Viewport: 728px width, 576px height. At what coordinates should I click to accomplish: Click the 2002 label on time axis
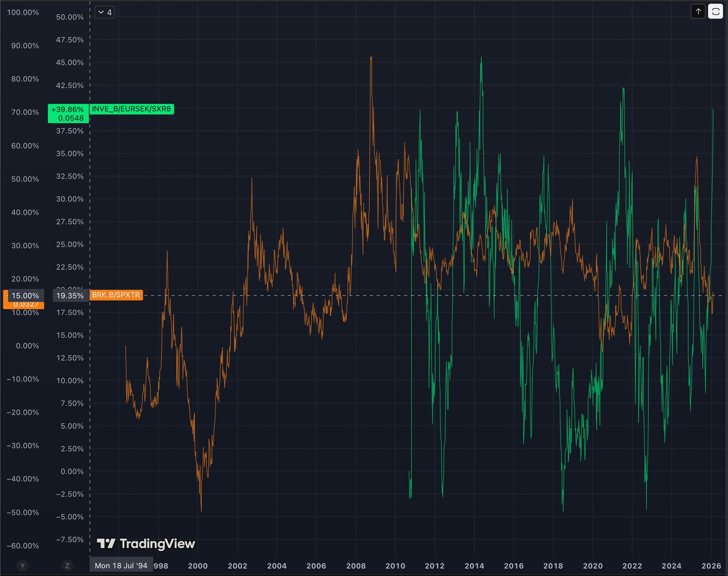pyautogui.click(x=237, y=566)
